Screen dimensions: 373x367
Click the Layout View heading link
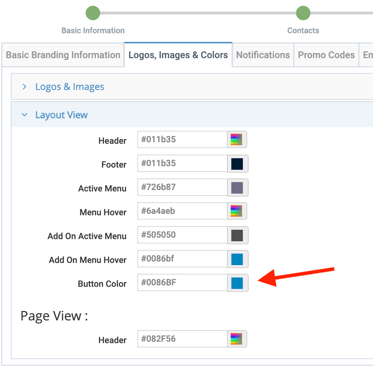(62, 115)
